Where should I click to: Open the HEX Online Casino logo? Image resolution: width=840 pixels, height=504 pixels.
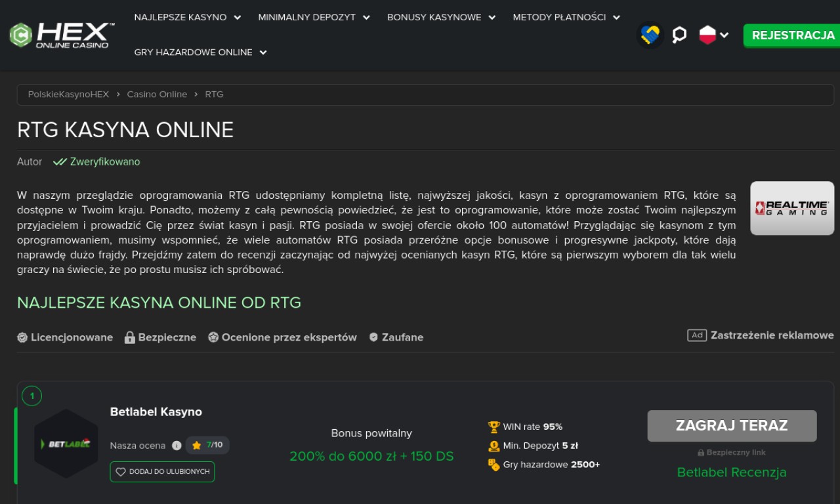tap(62, 35)
